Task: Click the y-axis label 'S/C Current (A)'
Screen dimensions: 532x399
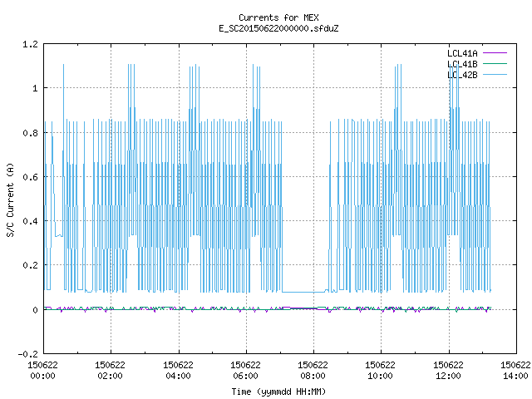Action: pyautogui.click(x=10, y=199)
